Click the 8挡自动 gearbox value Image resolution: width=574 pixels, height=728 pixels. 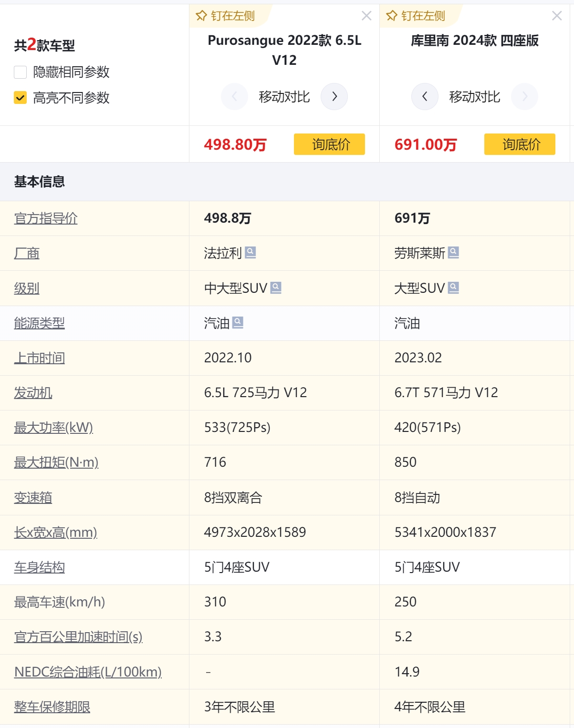click(x=417, y=497)
